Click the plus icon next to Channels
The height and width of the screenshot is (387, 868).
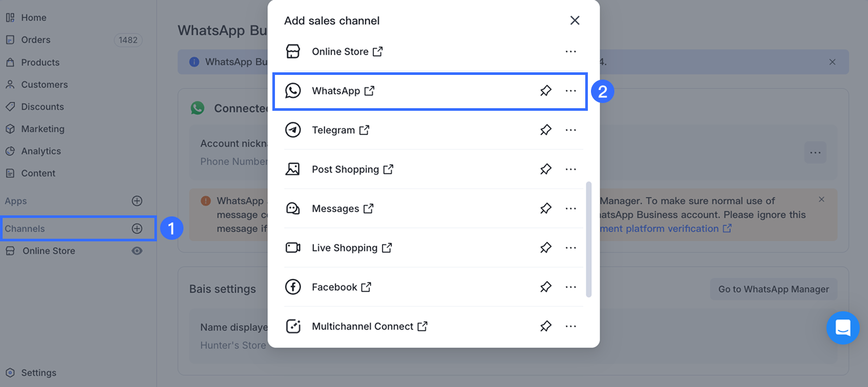[137, 228]
